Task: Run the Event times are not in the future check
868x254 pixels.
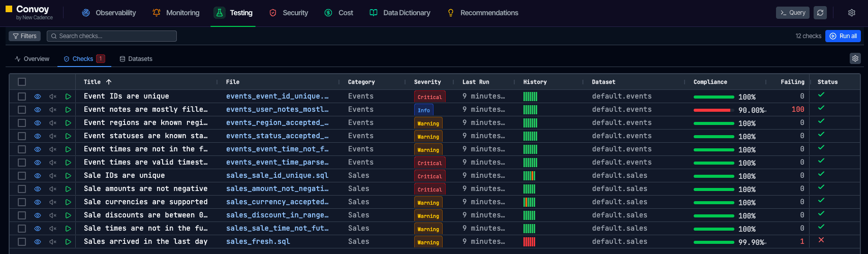Action: (x=68, y=149)
